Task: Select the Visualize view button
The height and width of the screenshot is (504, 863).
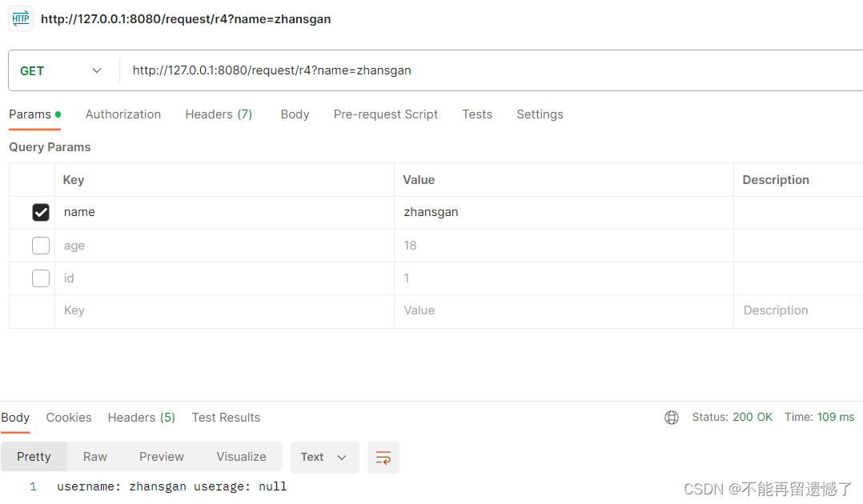Action: pos(241,457)
